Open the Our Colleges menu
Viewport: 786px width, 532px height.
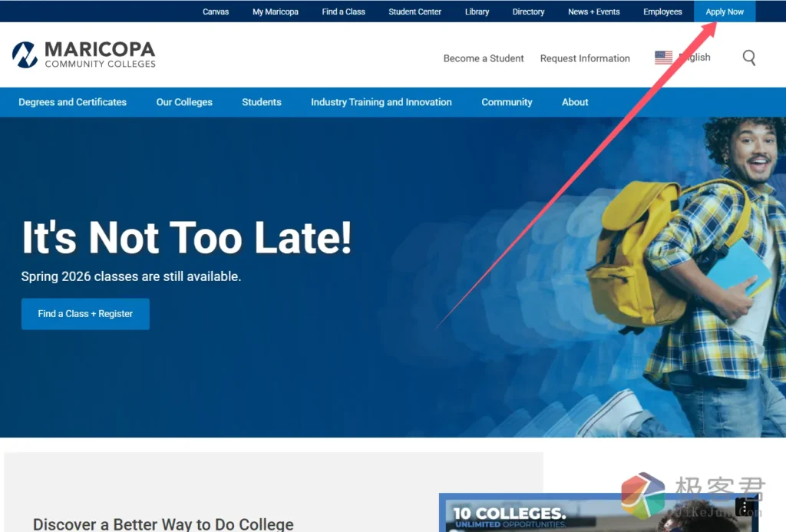pos(184,102)
